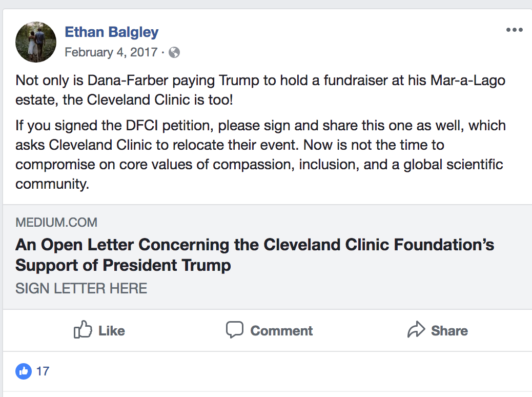Click the paragraph about the DFCI petition
This screenshot has width=532, height=397.
click(260, 154)
